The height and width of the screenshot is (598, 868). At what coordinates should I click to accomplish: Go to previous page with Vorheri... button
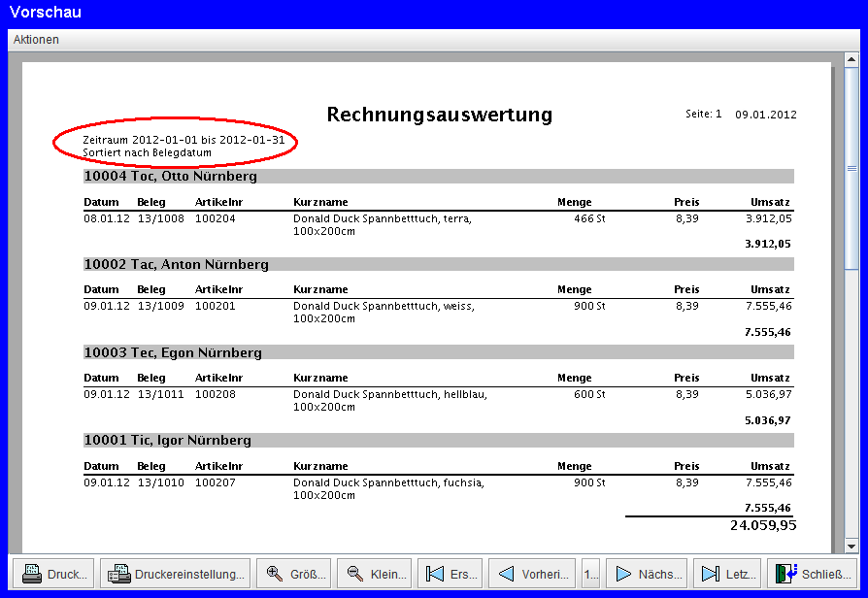[532, 574]
